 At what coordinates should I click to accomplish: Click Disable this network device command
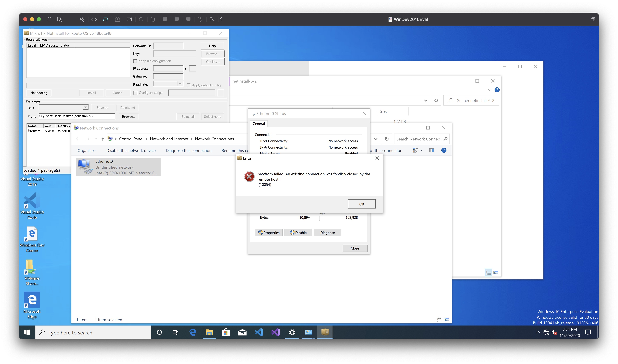tap(131, 150)
